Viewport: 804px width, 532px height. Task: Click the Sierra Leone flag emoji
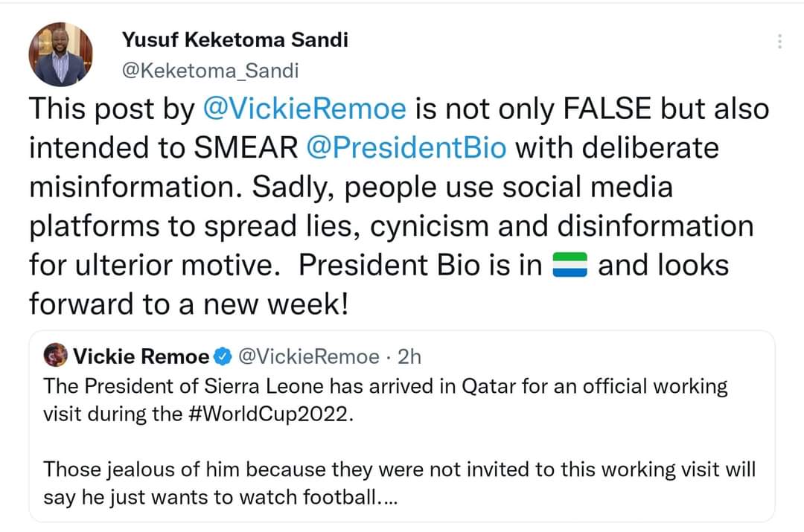571,266
